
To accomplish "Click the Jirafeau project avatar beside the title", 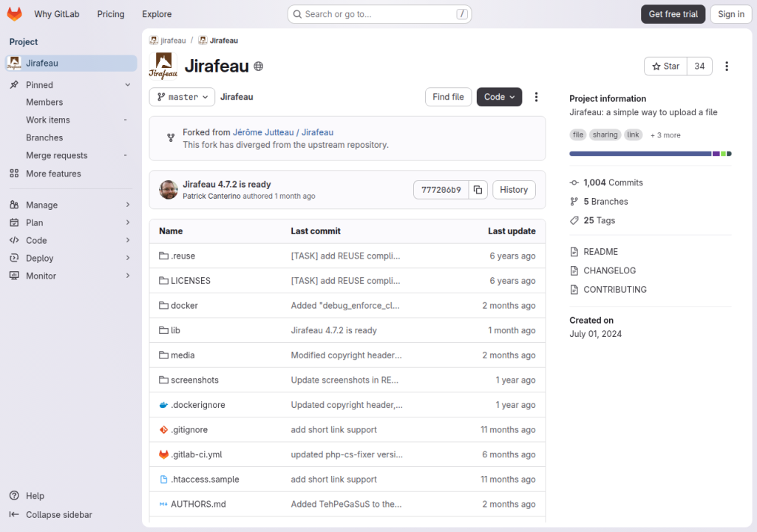I will [163, 66].
